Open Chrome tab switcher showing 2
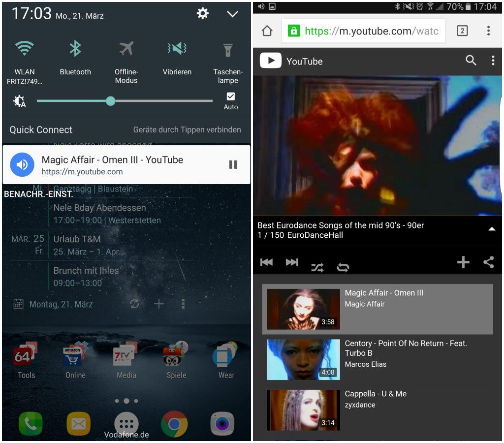 [x=462, y=31]
